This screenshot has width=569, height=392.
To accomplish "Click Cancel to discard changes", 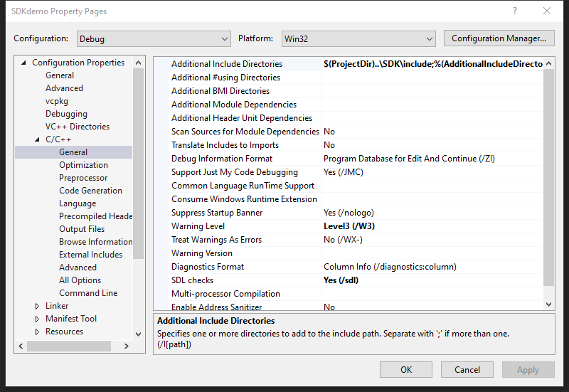I will pyautogui.click(x=467, y=369).
